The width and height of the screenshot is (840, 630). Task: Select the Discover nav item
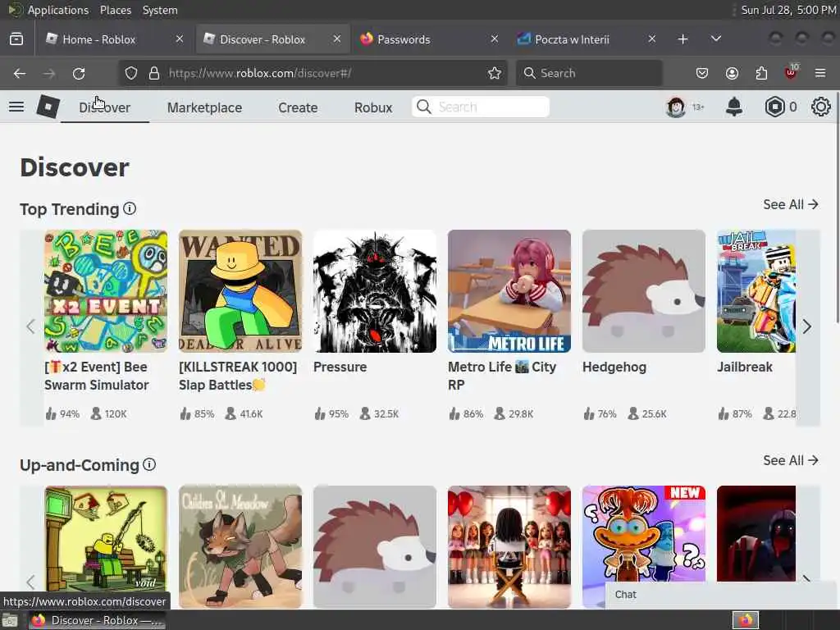(x=104, y=107)
